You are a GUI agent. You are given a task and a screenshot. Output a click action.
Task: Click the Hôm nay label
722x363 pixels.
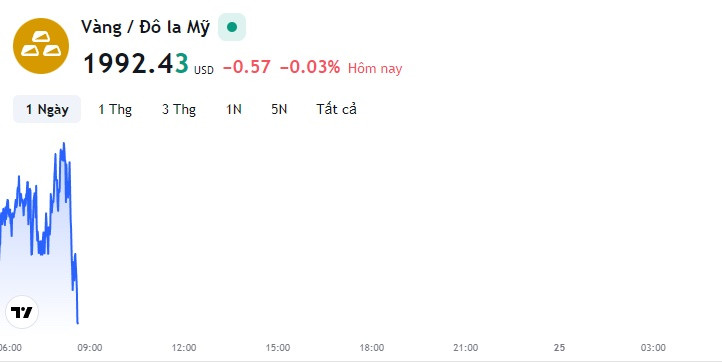coord(375,68)
